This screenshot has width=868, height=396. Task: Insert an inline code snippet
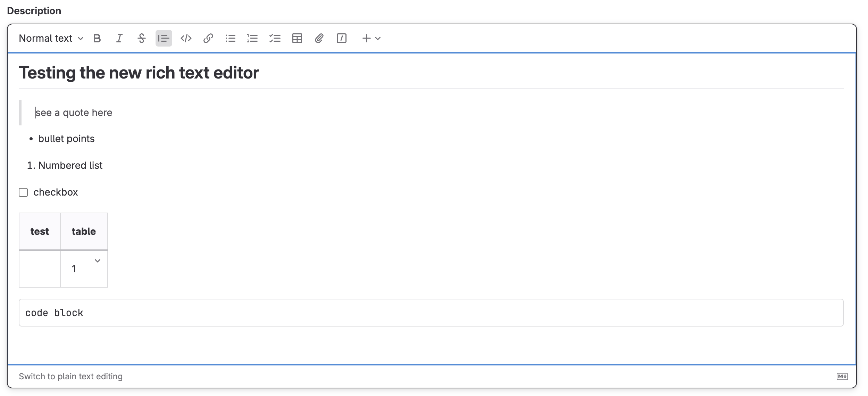tap(186, 38)
